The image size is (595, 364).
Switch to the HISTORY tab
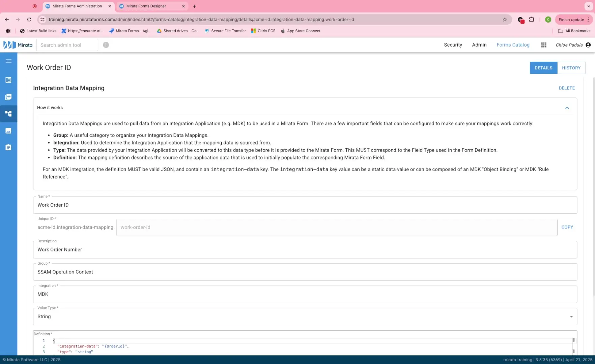[x=571, y=68]
